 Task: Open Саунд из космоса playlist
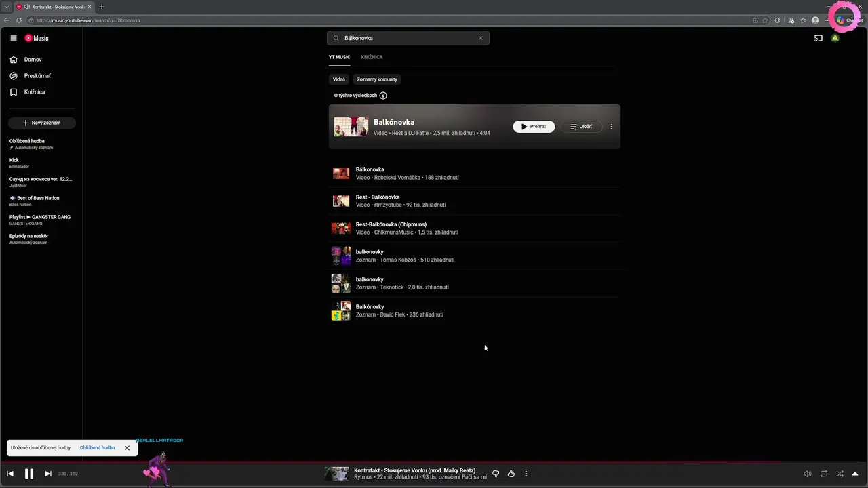(41, 182)
